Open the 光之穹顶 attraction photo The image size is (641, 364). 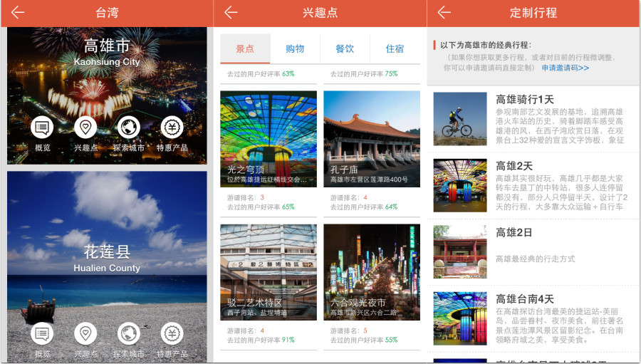tap(269, 139)
